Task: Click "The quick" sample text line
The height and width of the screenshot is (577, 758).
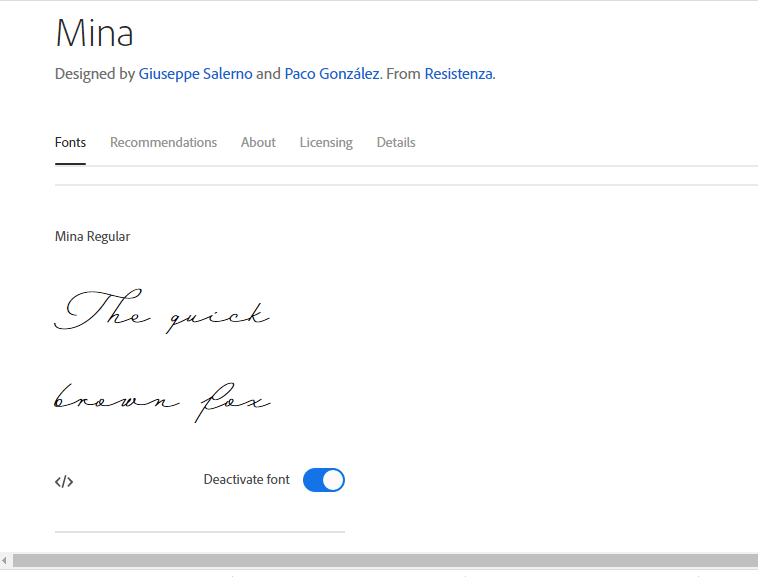Action: tap(162, 312)
